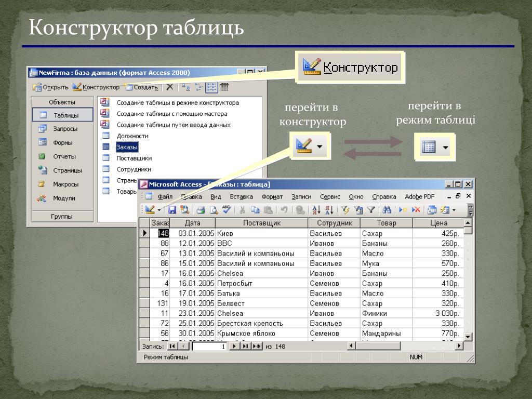Select 'Создание таблицы в режиме конструктора'
Image resolution: width=532 pixels, height=399 pixels.
pyautogui.click(x=178, y=103)
